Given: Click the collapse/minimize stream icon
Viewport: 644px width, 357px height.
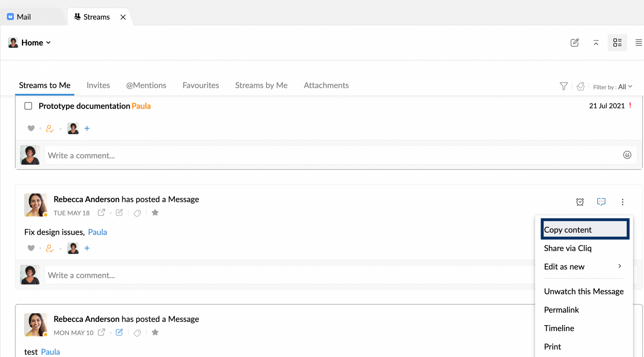Looking at the screenshot, I should 596,42.
